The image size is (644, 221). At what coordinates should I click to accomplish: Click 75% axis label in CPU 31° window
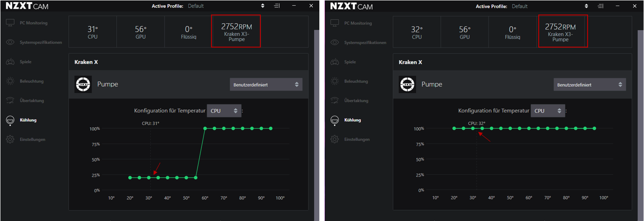pyautogui.click(x=95, y=144)
